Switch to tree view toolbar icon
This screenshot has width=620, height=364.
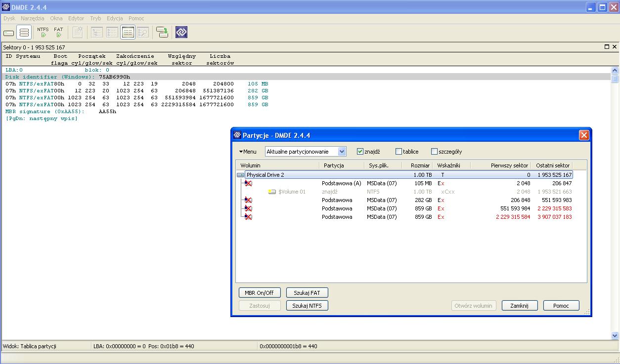(x=96, y=33)
